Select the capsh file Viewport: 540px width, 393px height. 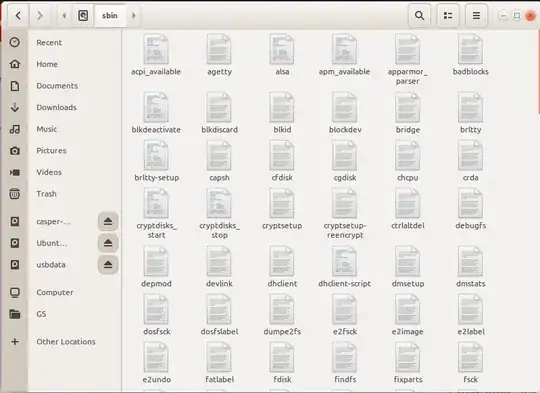[x=219, y=161]
